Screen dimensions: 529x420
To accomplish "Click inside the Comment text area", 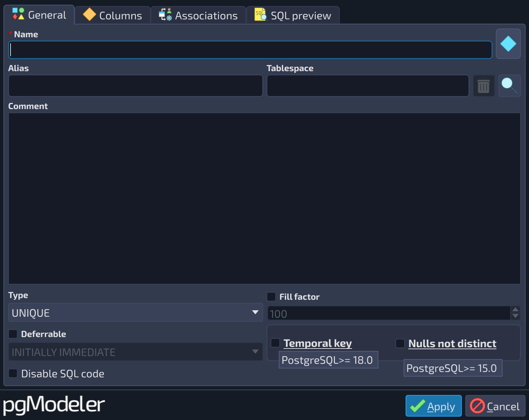I will click(264, 198).
